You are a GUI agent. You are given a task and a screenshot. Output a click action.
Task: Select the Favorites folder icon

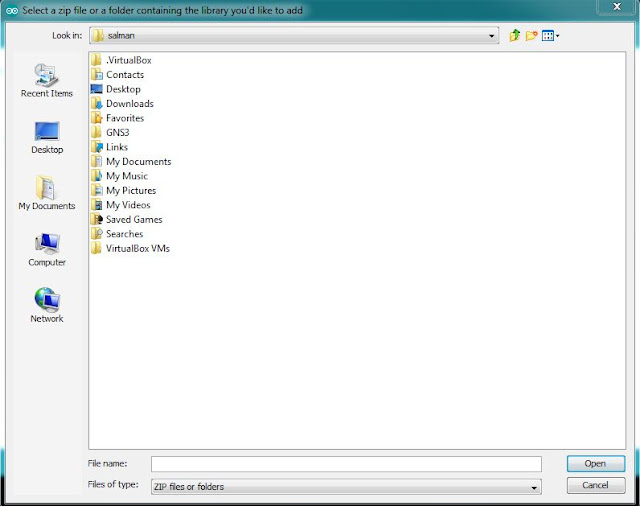(x=97, y=118)
